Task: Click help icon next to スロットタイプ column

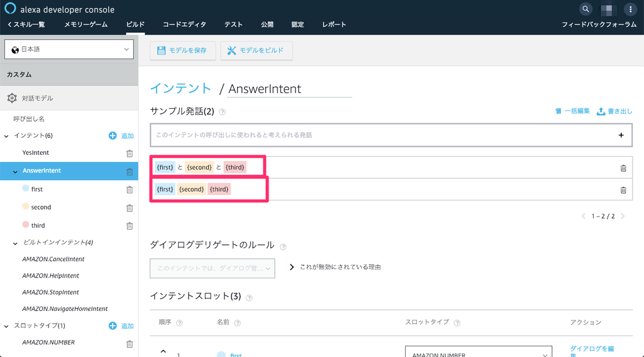Action: [x=457, y=323]
